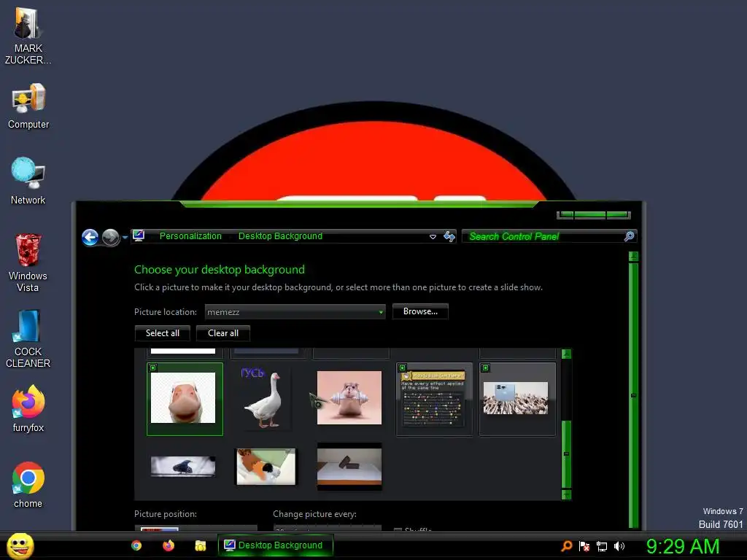Click the picture list scroll up arrow
This screenshot has height=560, width=747.
tap(566, 354)
